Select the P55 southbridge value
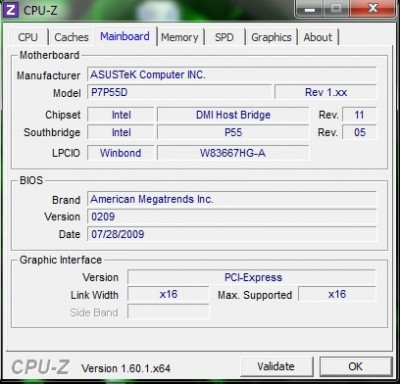This screenshot has height=384, width=400. 233,133
